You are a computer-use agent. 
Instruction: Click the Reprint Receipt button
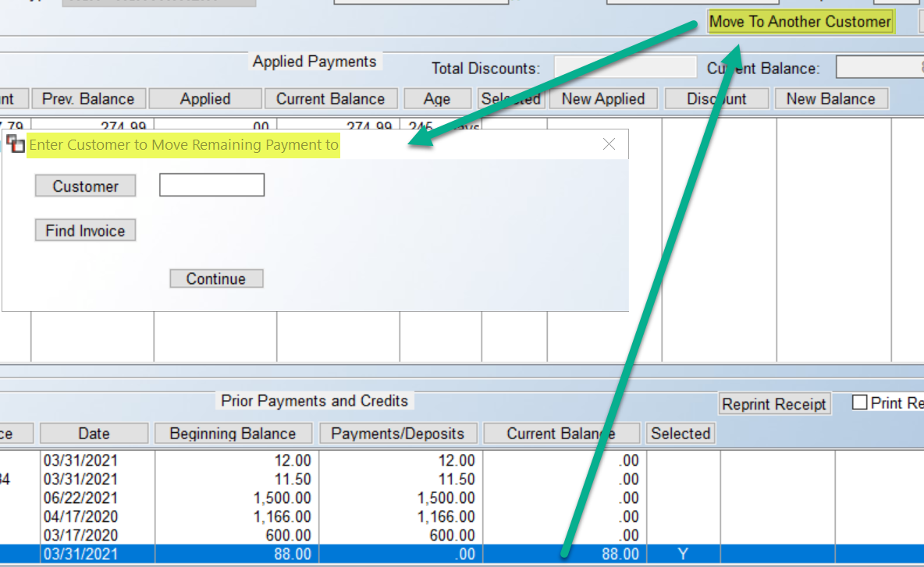774,404
